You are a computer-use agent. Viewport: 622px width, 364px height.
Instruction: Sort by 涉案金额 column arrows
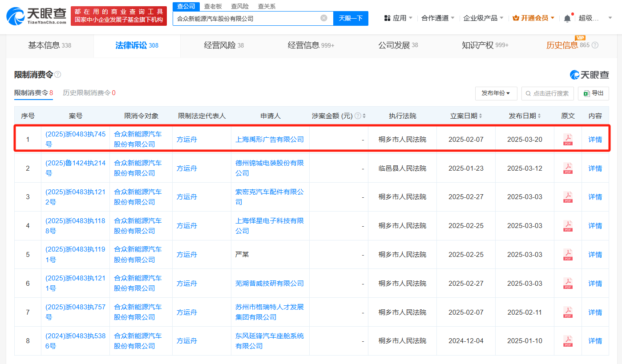(x=364, y=116)
